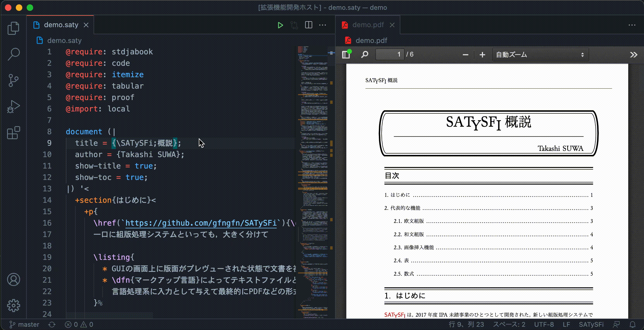Toggle the PDF viewer sidebar

pyautogui.click(x=346, y=55)
